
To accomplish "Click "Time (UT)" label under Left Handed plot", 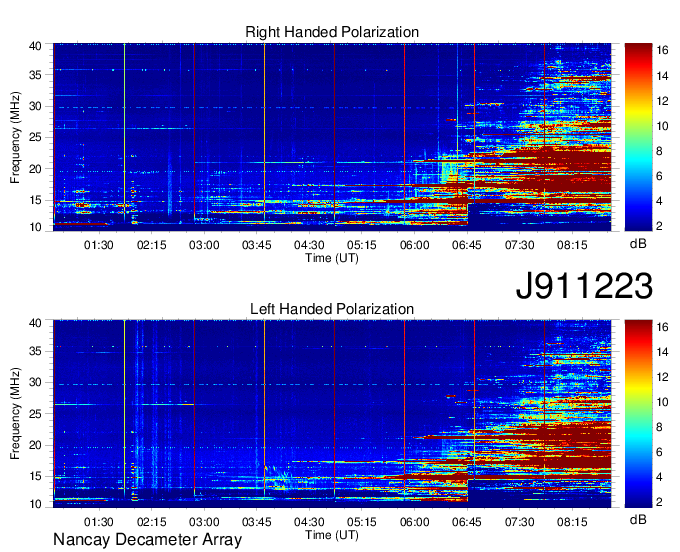I will click(332, 535).
